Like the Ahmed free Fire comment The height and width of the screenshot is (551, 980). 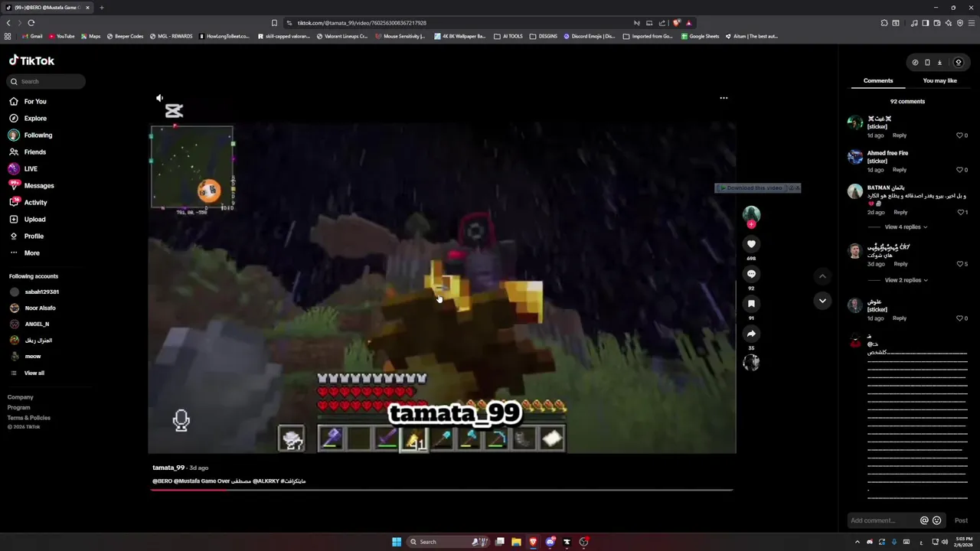(959, 170)
